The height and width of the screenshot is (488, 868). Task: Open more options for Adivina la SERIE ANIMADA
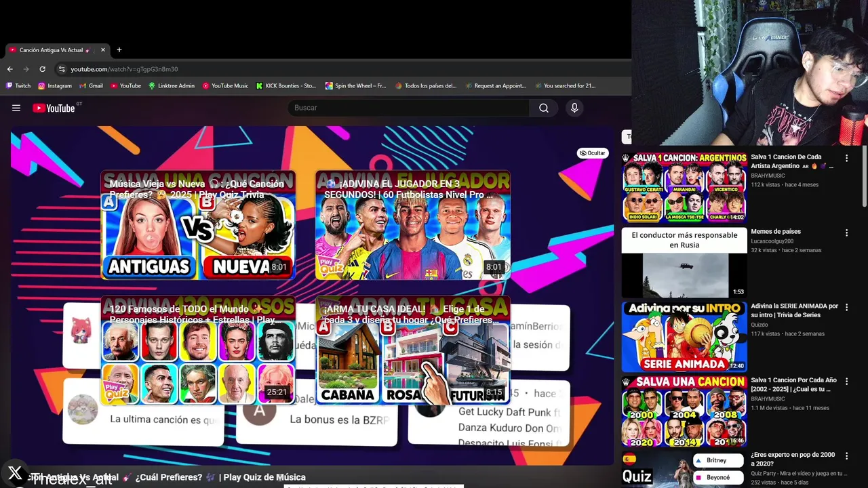pos(846,308)
